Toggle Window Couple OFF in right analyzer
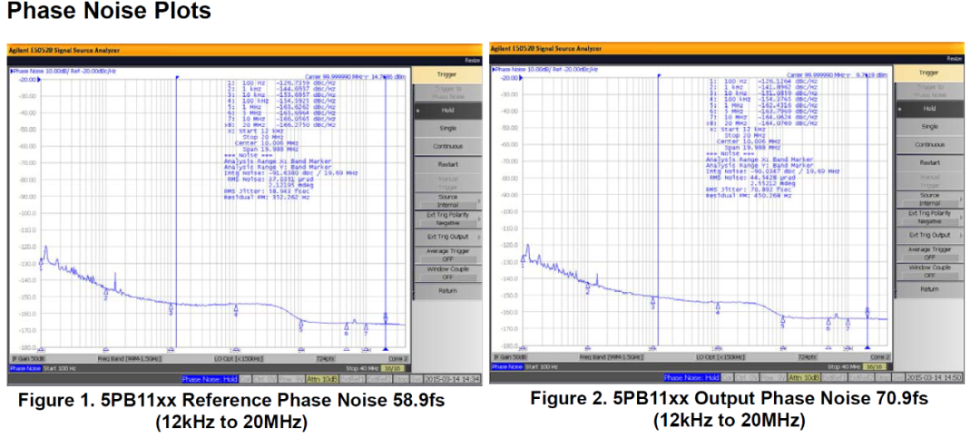 click(929, 271)
